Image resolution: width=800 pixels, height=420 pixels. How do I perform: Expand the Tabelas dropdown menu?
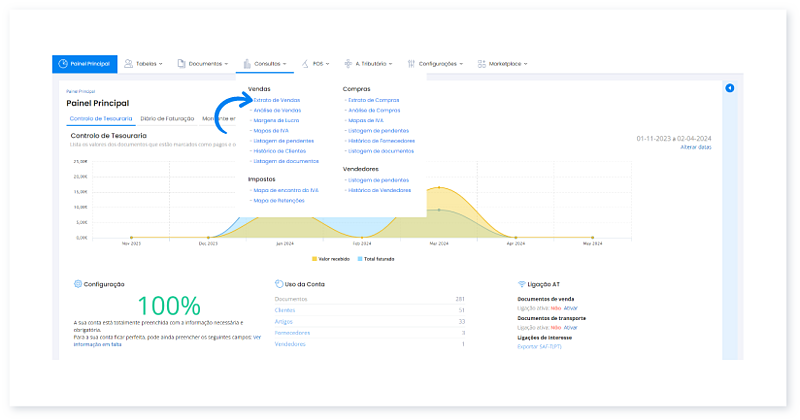pos(160,64)
